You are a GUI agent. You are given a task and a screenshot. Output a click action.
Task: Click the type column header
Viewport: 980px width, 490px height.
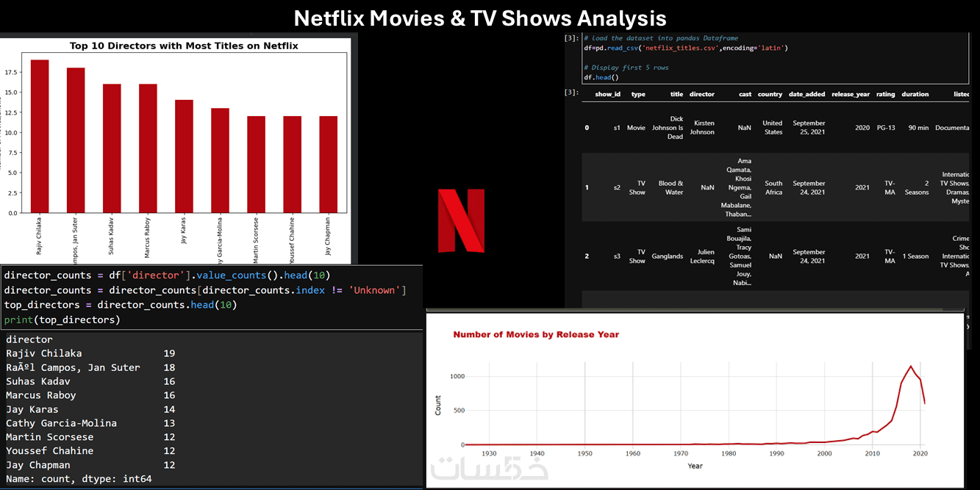click(x=638, y=94)
